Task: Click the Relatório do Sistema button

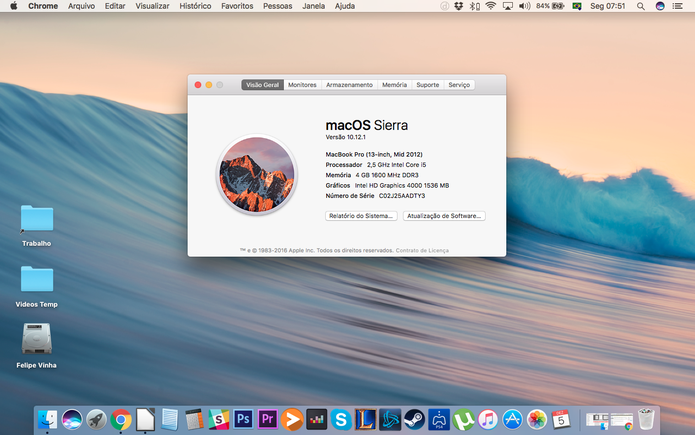Action: (x=361, y=216)
